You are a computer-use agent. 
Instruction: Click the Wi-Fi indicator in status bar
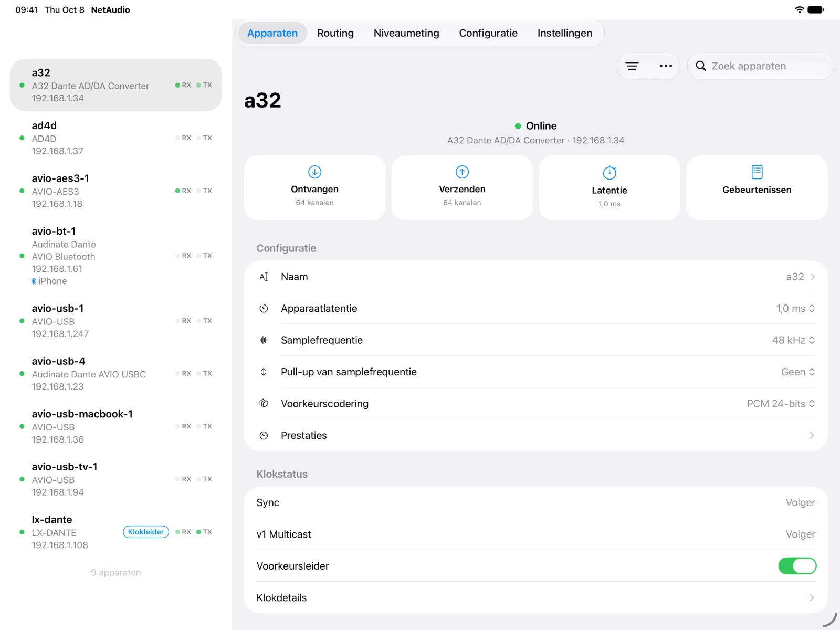tap(800, 9)
